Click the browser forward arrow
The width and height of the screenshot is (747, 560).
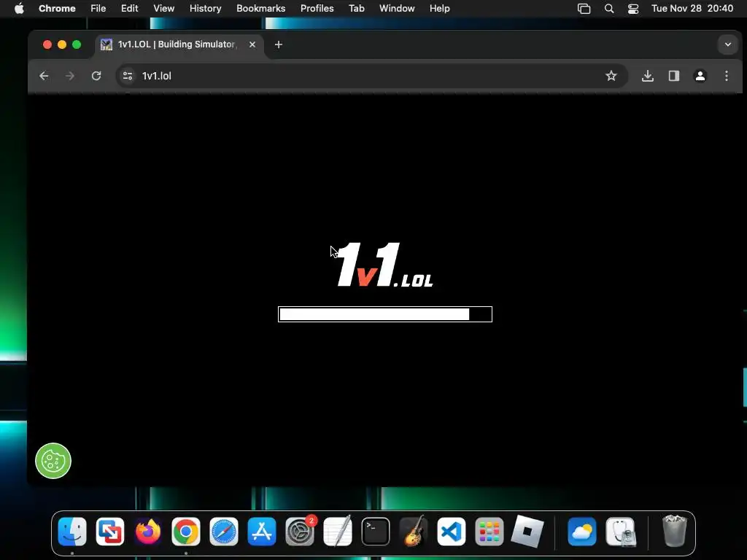[70, 76]
